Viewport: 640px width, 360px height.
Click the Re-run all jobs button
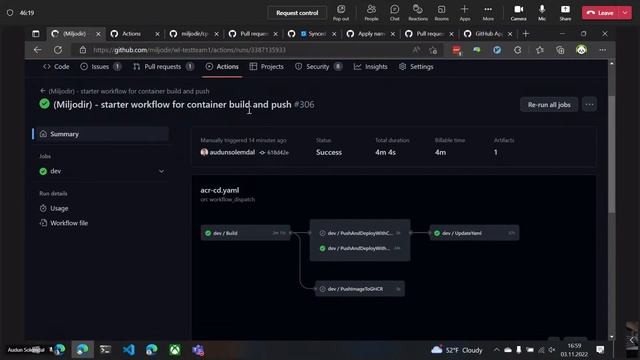(549, 105)
